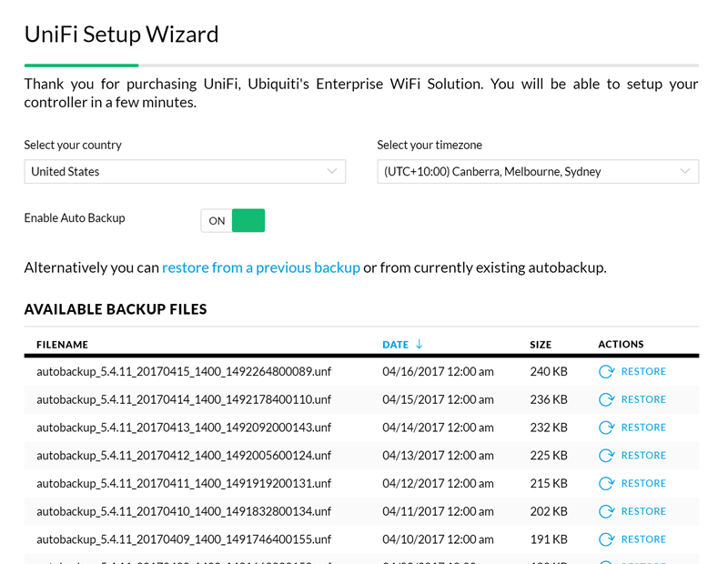The image size is (728, 564).
Task: Click RESTORE text for 04/14/2017 backup
Action: 643,427
